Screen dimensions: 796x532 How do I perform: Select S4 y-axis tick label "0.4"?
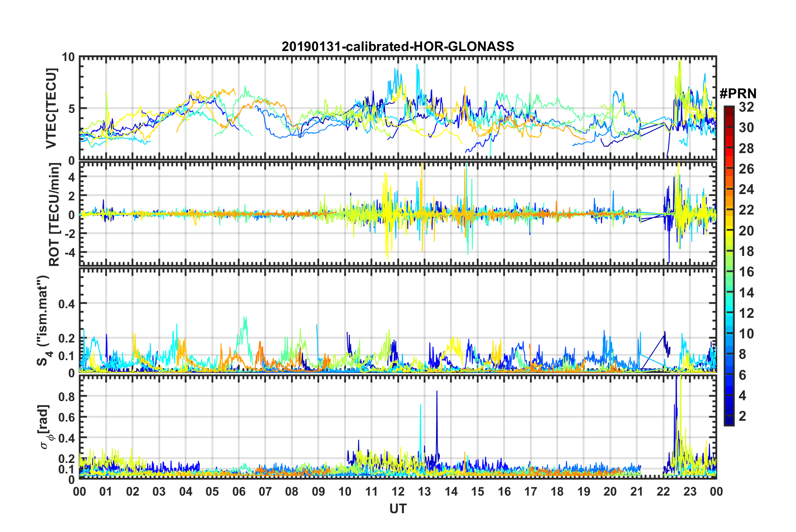pos(67,303)
